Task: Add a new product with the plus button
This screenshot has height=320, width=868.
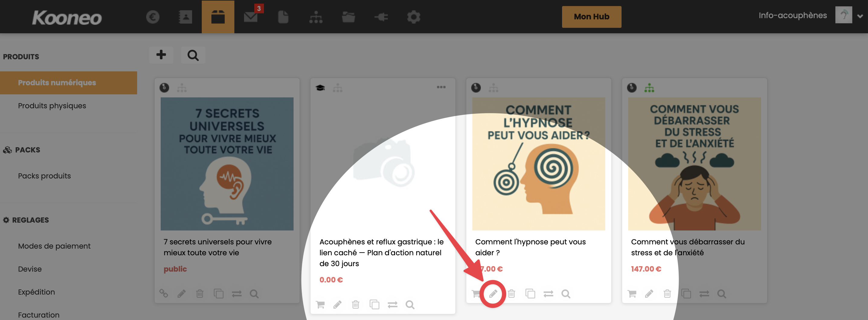Action: click(161, 55)
